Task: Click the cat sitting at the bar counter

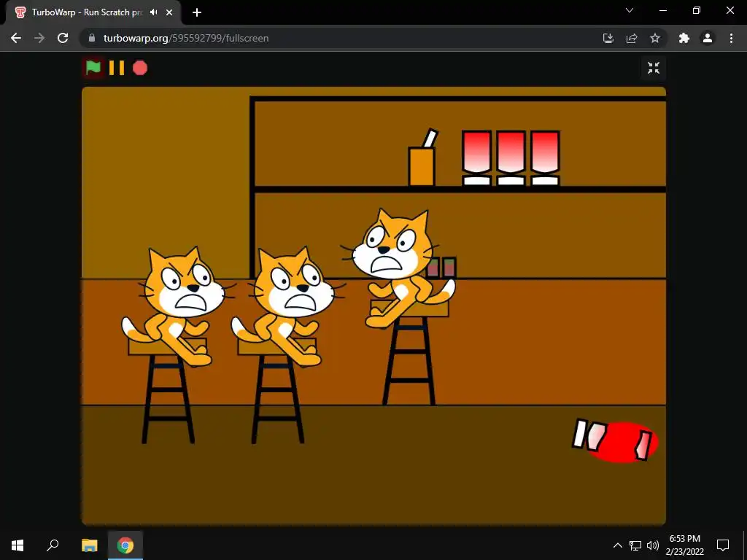Action: click(x=397, y=269)
